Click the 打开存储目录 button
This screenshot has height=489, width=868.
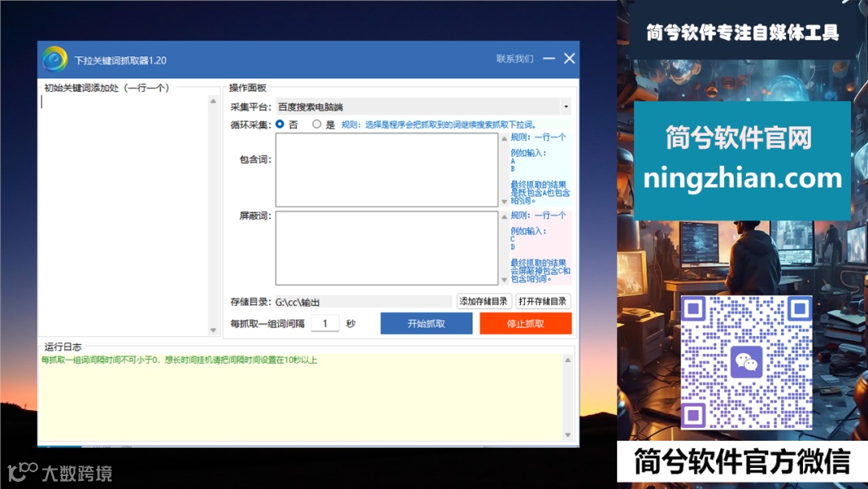click(542, 302)
